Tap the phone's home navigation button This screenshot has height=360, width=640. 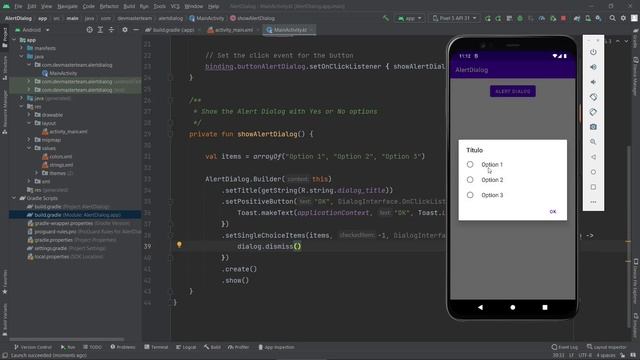[513, 307]
